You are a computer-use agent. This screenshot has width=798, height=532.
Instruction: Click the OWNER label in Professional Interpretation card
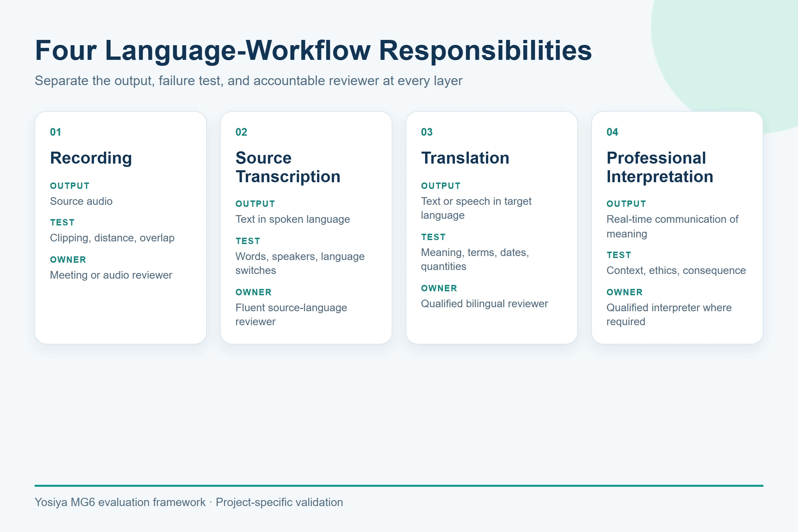pyautogui.click(x=625, y=292)
